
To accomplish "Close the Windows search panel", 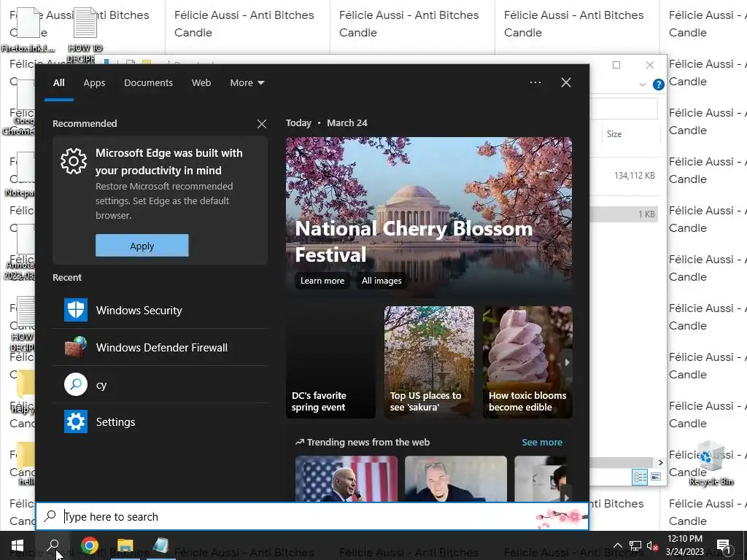I will pyautogui.click(x=565, y=82).
